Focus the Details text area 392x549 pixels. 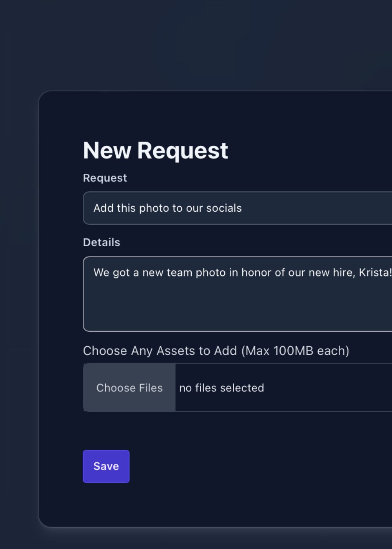[x=238, y=294]
